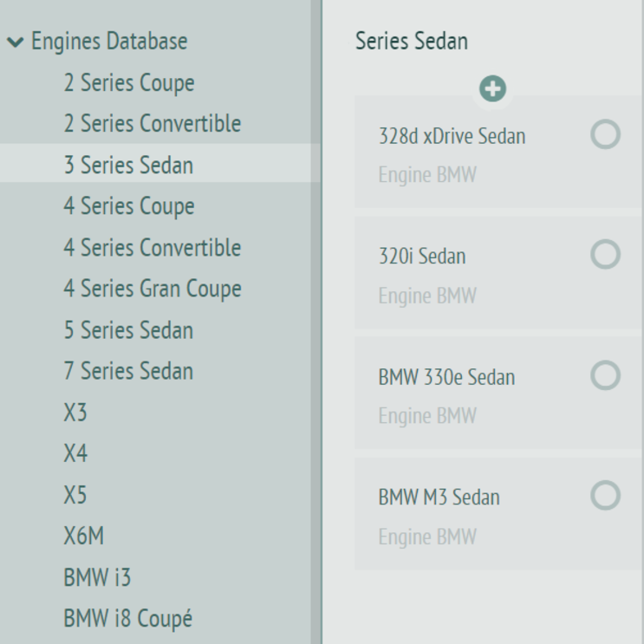Click the sidebar vertical scrollbar
This screenshot has width=644, height=644.
click(316, 347)
